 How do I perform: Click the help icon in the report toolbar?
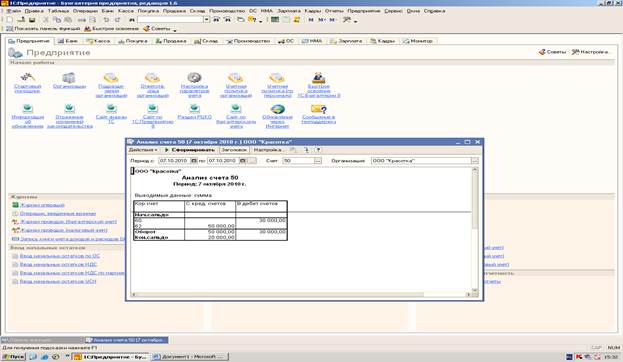318,150
